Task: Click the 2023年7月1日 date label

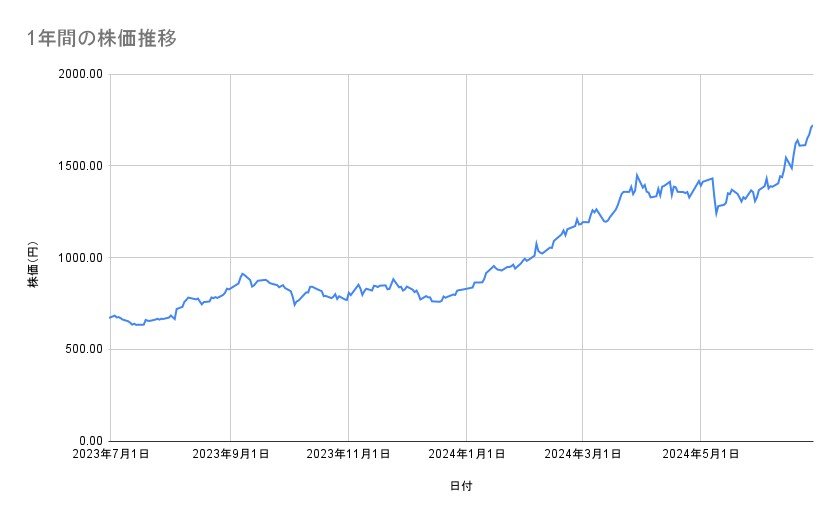Action: coord(111,455)
